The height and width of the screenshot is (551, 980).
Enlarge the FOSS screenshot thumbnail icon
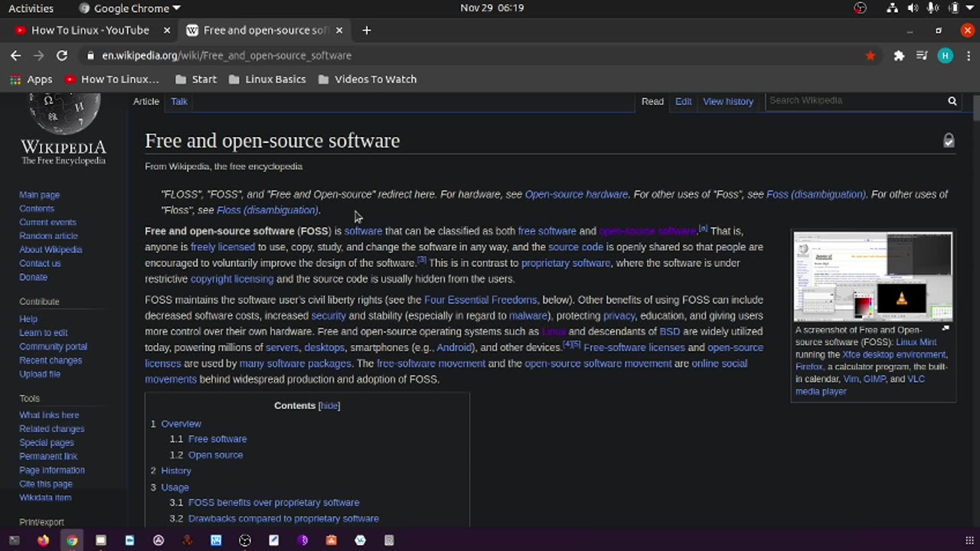[946, 328]
